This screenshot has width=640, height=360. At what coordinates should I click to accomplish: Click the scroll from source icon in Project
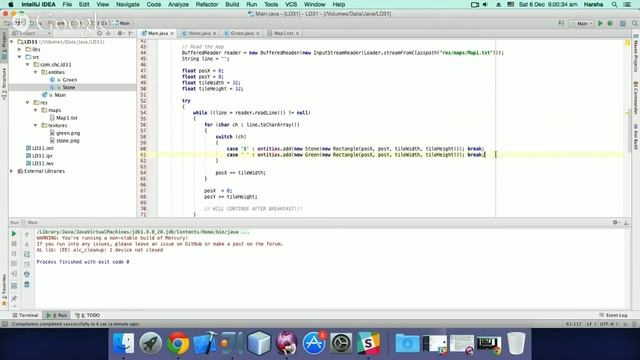tap(99, 33)
